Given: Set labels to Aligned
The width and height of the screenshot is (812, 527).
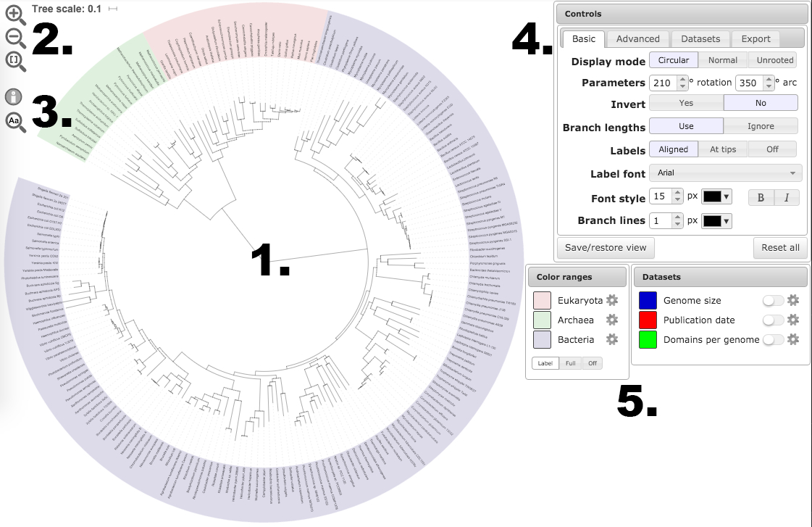Looking at the screenshot, I should pyautogui.click(x=673, y=149).
